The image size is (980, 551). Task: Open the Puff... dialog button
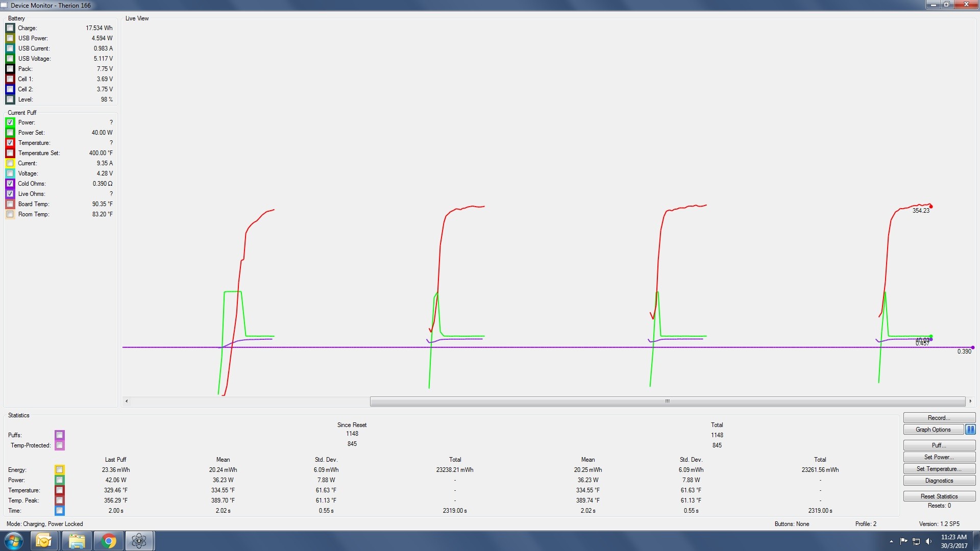tap(939, 445)
